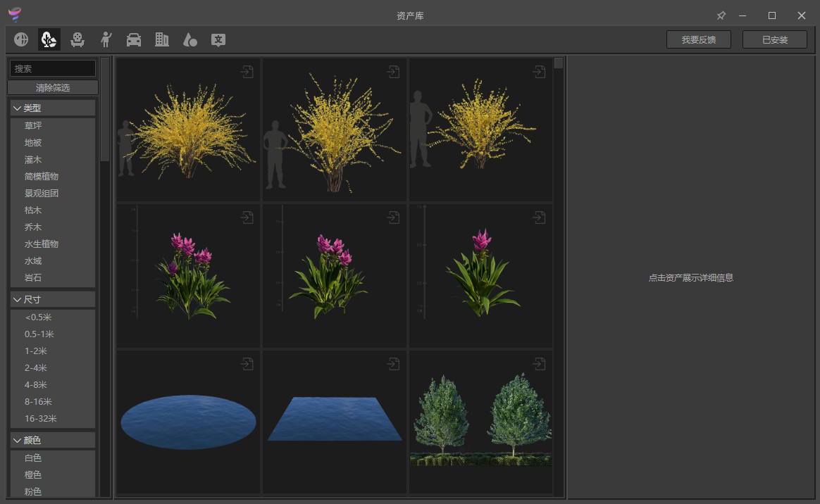Open the signage category with the 文 icon
The height and width of the screenshot is (504, 820).
(x=218, y=39)
